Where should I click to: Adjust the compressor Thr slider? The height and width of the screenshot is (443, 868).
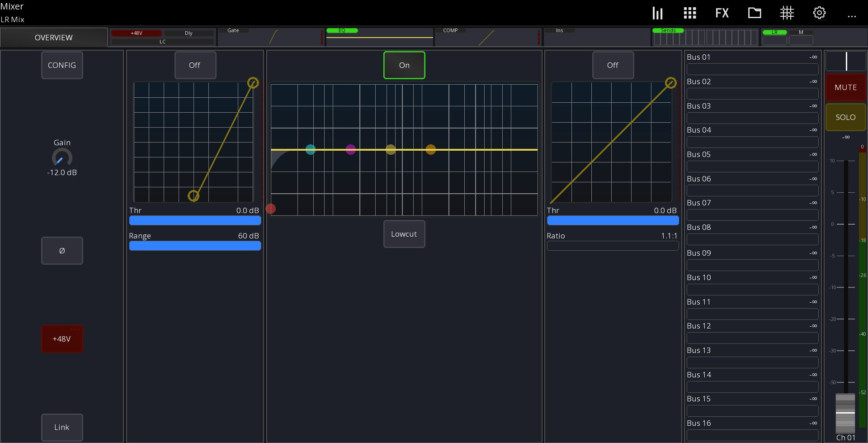point(613,220)
